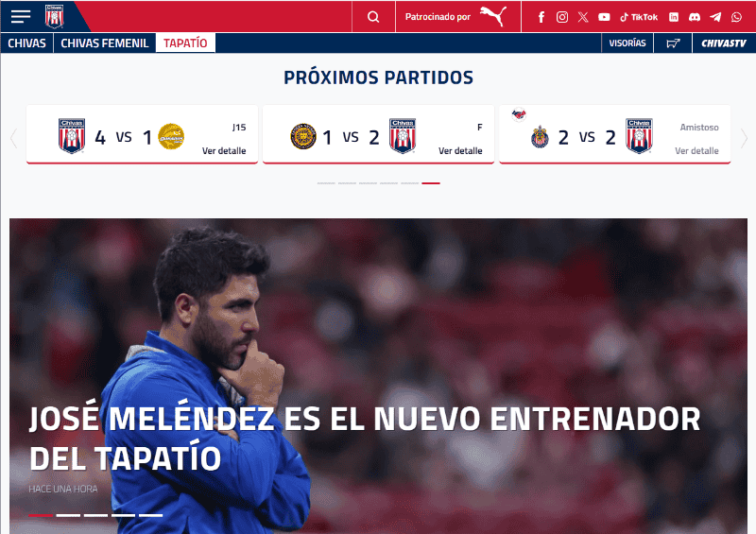Go to the LinkedIn page
756x534 pixels.
pyautogui.click(x=674, y=17)
